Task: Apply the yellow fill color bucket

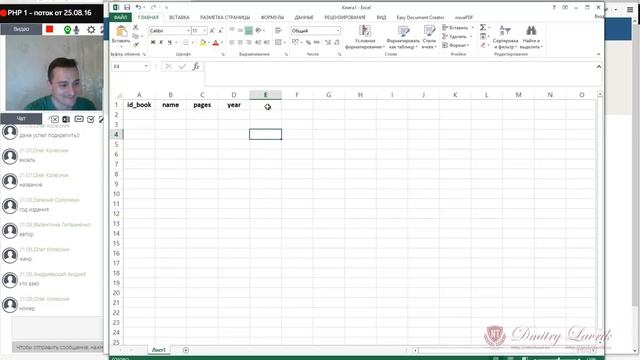Action: click(202, 42)
